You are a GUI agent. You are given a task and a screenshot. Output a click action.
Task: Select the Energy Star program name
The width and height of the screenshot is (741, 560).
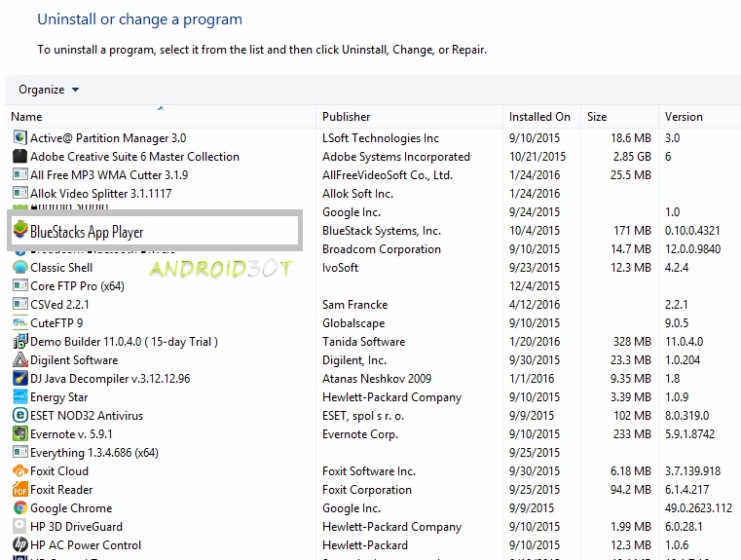(59, 397)
